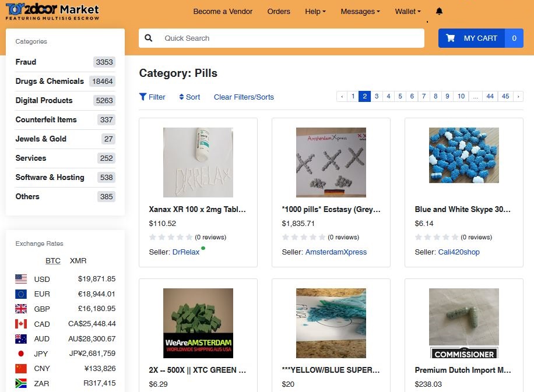534x392 pixels.
Task: Expand the Help menu
Action: point(315,11)
